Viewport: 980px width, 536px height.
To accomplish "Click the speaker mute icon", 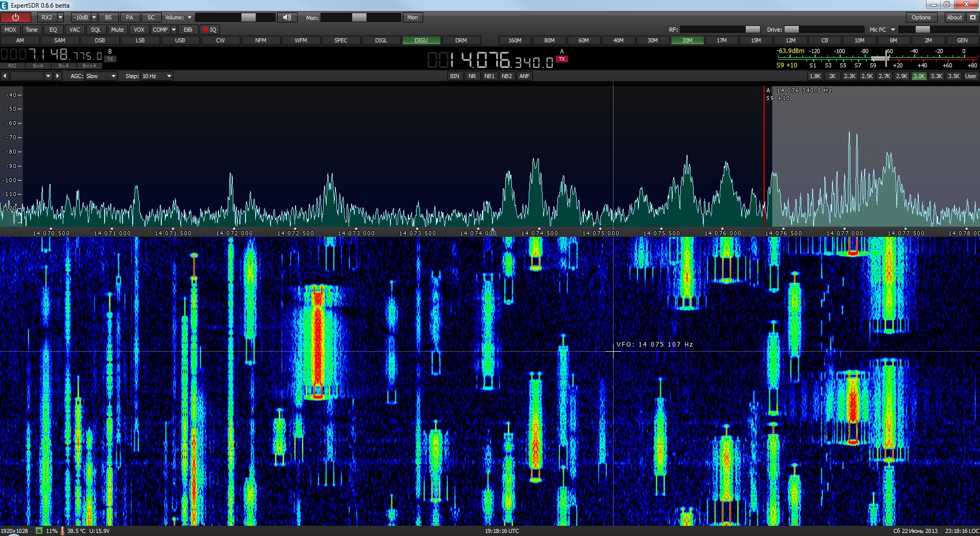I will tap(287, 17).
